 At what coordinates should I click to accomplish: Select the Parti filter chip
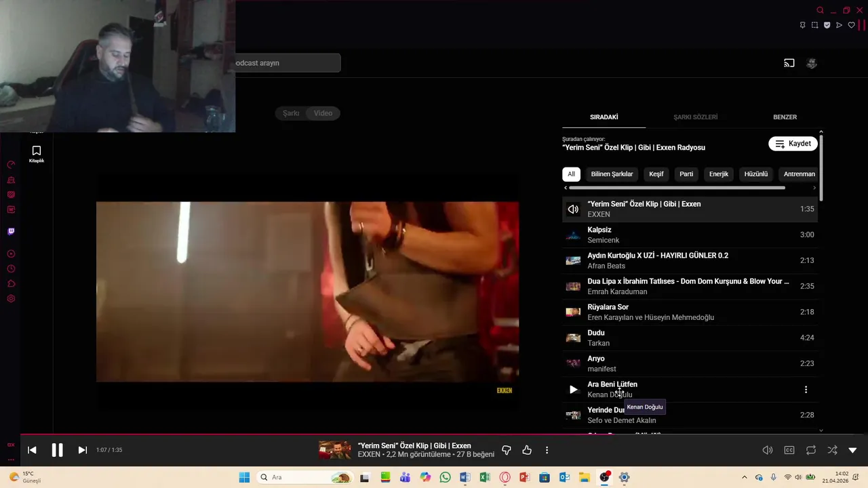pyautogui.click(x=686, y=174)
